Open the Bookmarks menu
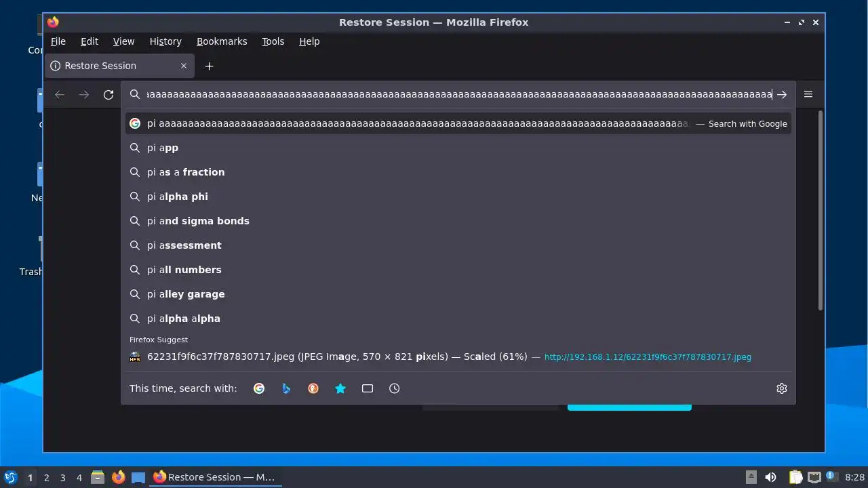This screenshot has height=488, width=868. tap(222, 41)
